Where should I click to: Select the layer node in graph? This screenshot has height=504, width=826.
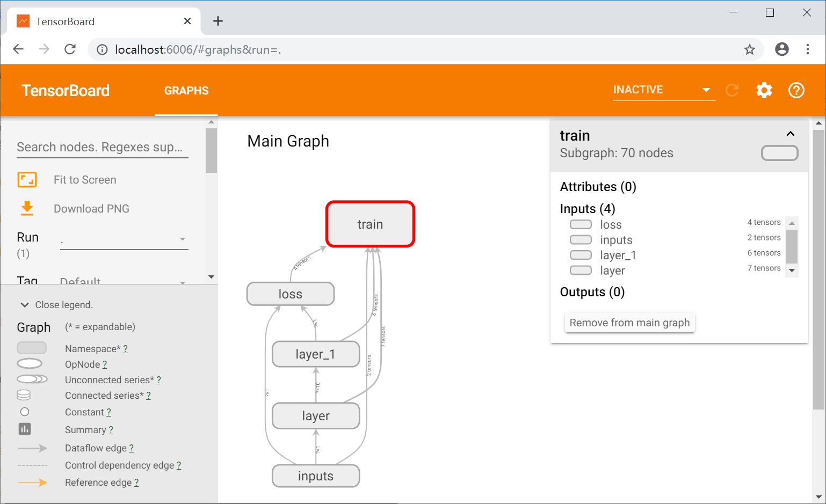316,416
